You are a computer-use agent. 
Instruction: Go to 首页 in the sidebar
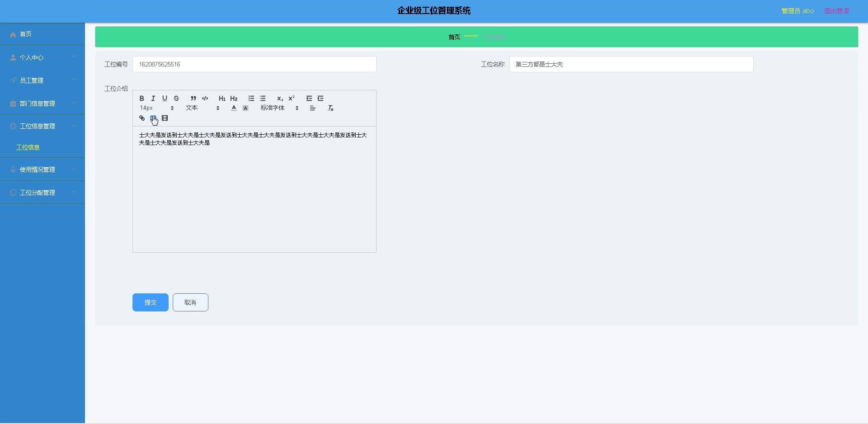click(x=26, y=34)
